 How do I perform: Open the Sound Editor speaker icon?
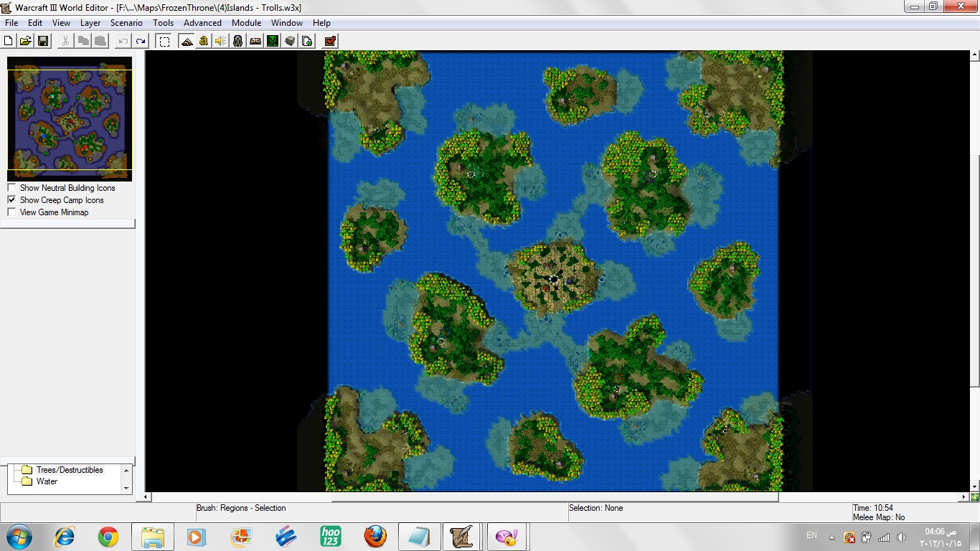(x=221, y=41)
